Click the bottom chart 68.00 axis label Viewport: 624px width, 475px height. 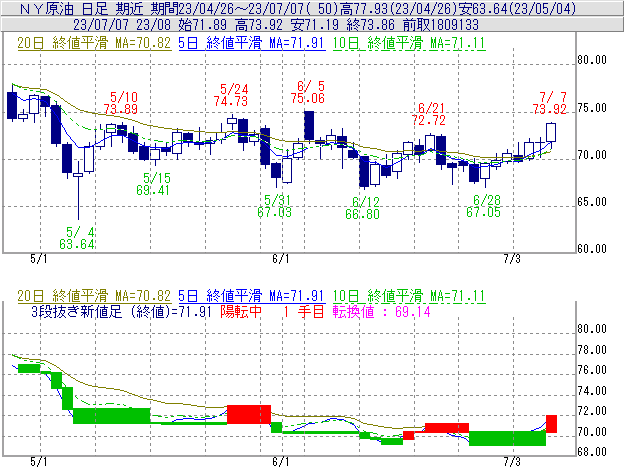coord(592,452)
